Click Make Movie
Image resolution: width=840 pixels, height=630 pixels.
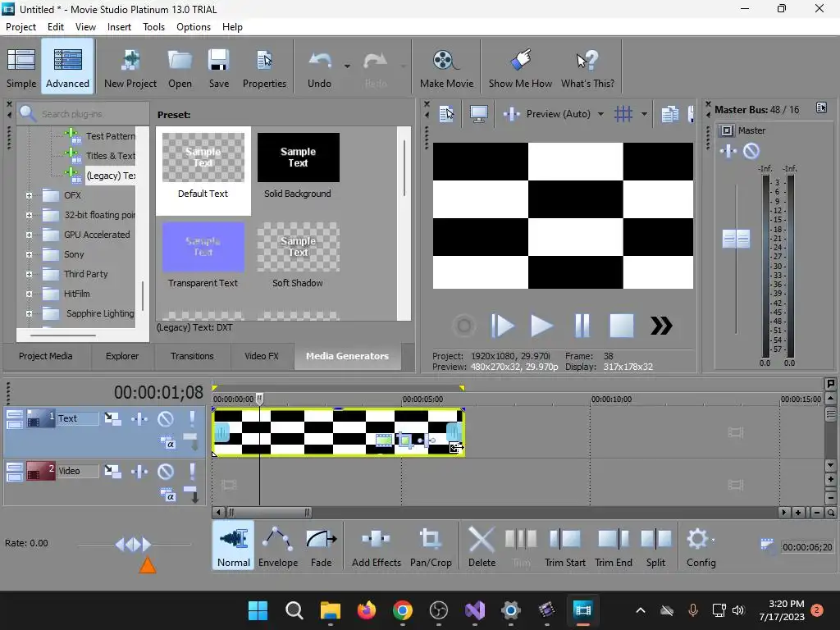pyautogui.click(x=447, y=68)
